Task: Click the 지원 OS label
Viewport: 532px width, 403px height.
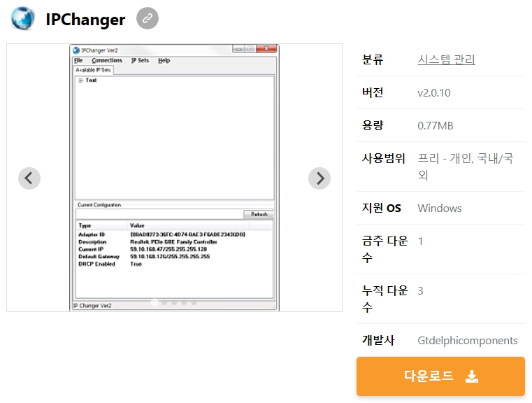Action: coord(382,208)
